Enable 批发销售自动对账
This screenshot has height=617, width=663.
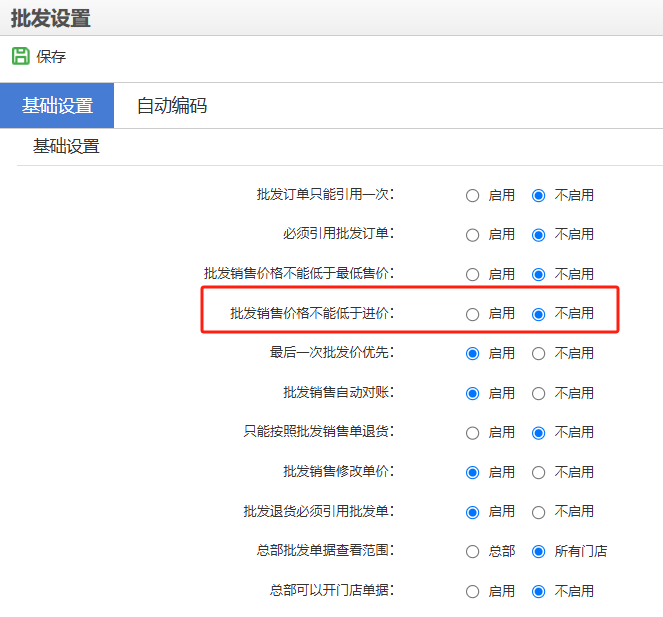(472, 393)
